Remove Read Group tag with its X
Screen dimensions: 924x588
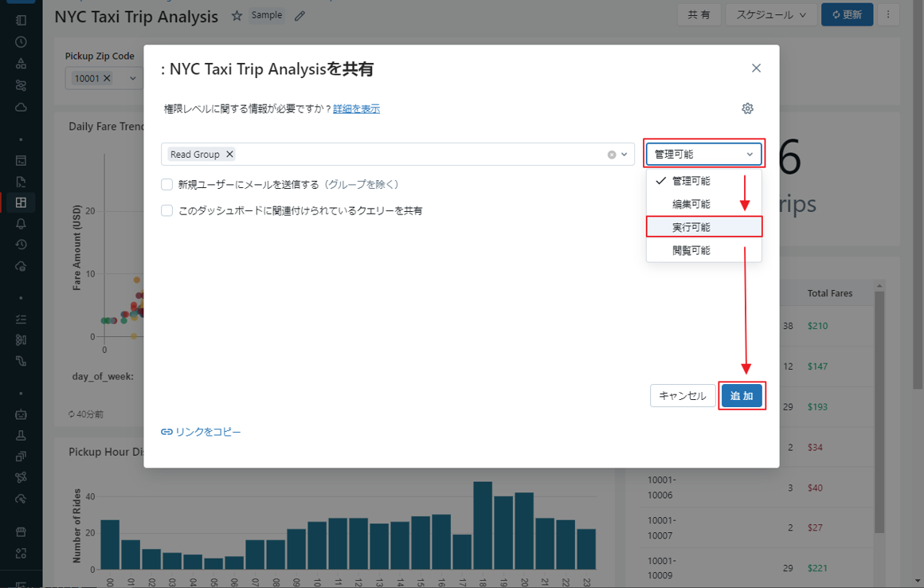point(229,155)
